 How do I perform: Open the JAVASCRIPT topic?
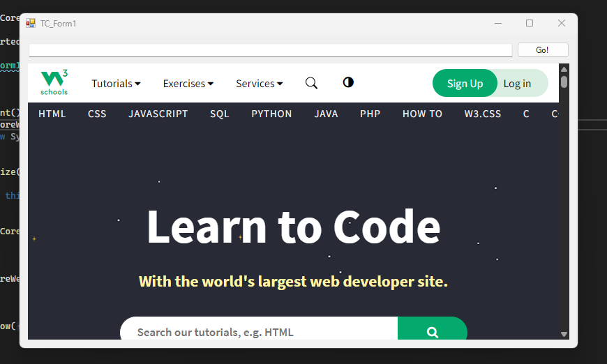click(x=158, y=114)
